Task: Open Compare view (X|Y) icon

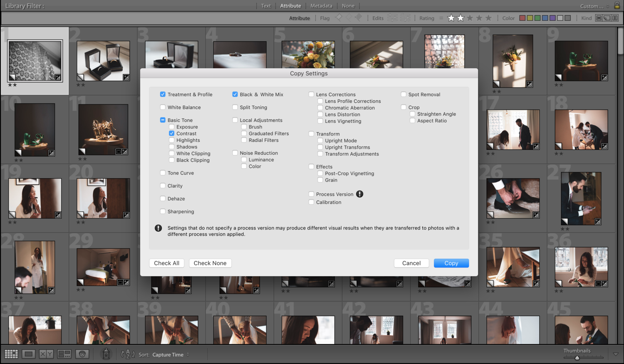Action: (46, 354)
